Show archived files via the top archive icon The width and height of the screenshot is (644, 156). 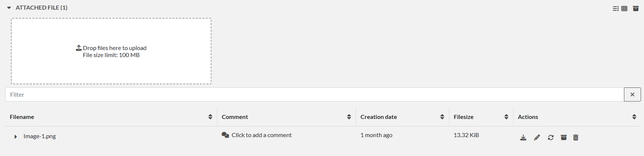pos(636,8)
